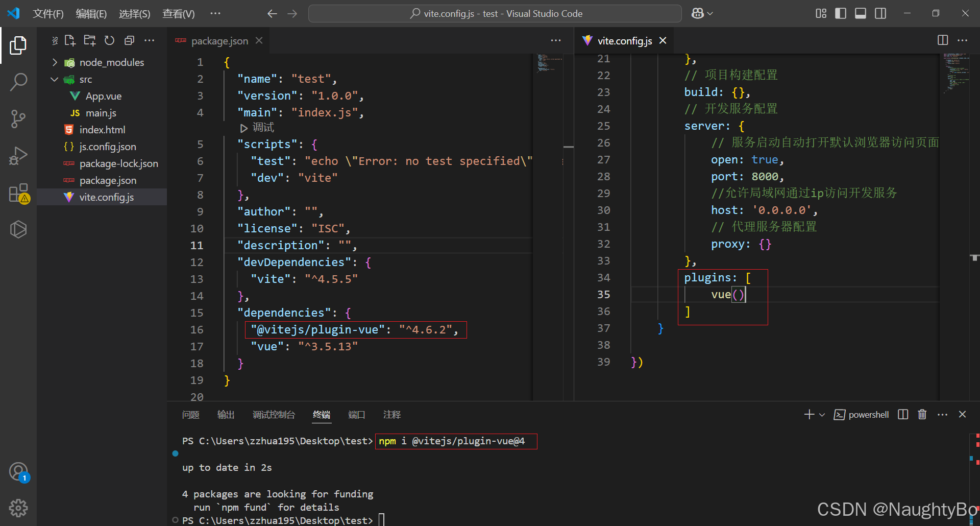Viewport: 980px width, 526px height.
Task: Open the Source Control view
Action: (18, 118)
